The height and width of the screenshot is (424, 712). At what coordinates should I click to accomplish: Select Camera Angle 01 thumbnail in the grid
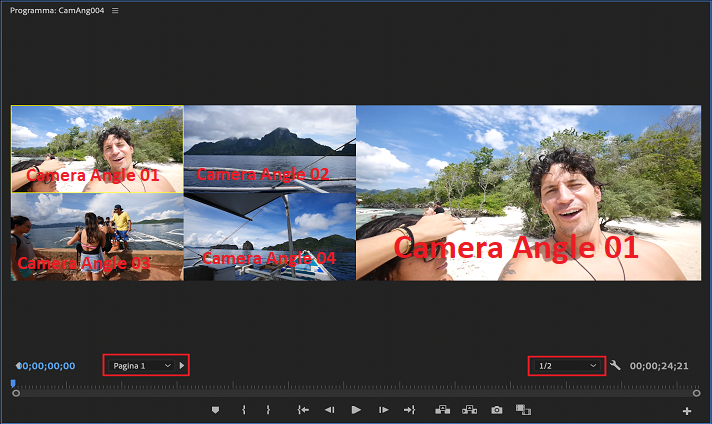pos(97,149)
